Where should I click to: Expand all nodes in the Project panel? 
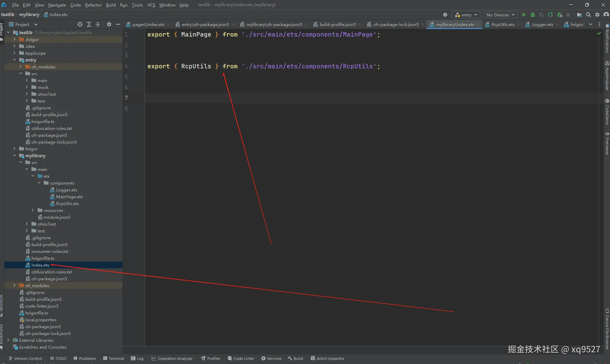[x=89, y=24]
